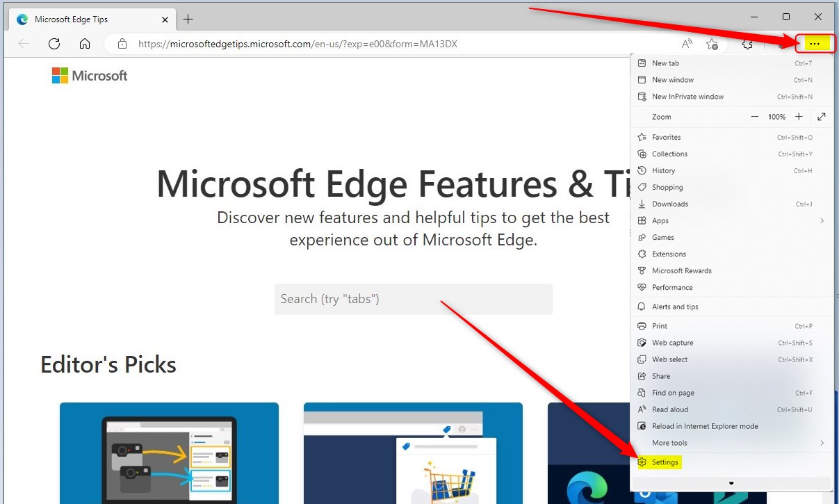Enter full screen from the Zoom row

pos(822,116)
